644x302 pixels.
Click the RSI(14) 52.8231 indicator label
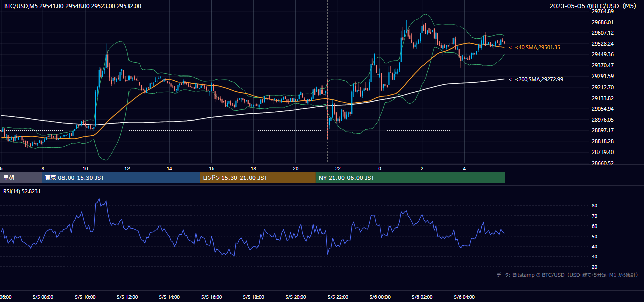(22, 191)
